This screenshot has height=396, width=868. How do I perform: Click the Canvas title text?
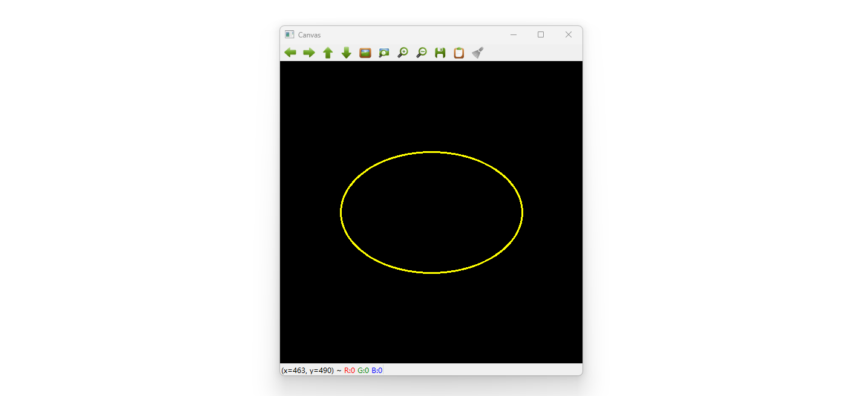(x=309, y=35)
